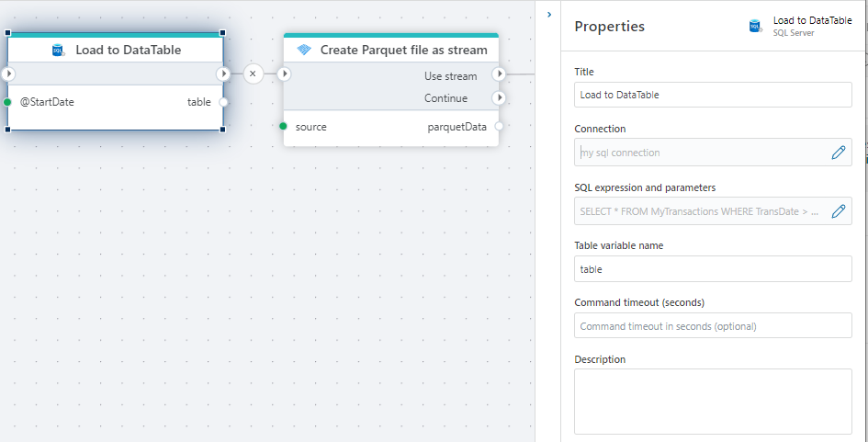Click into the Title input field
The image size is (868, 442).
click(x=713, y=95)
